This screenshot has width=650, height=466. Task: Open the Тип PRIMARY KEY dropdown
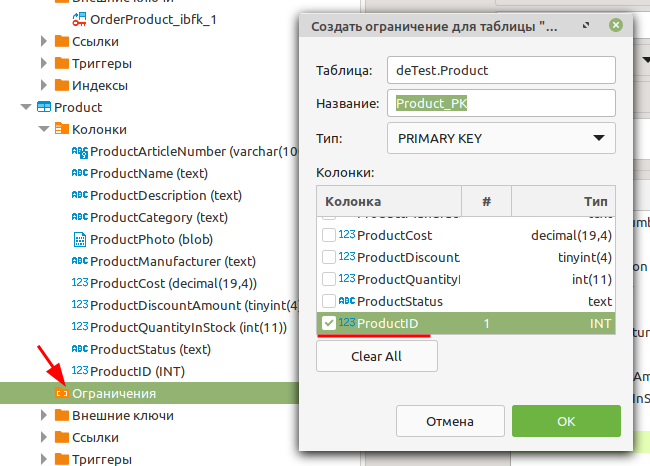pos(500,138)
